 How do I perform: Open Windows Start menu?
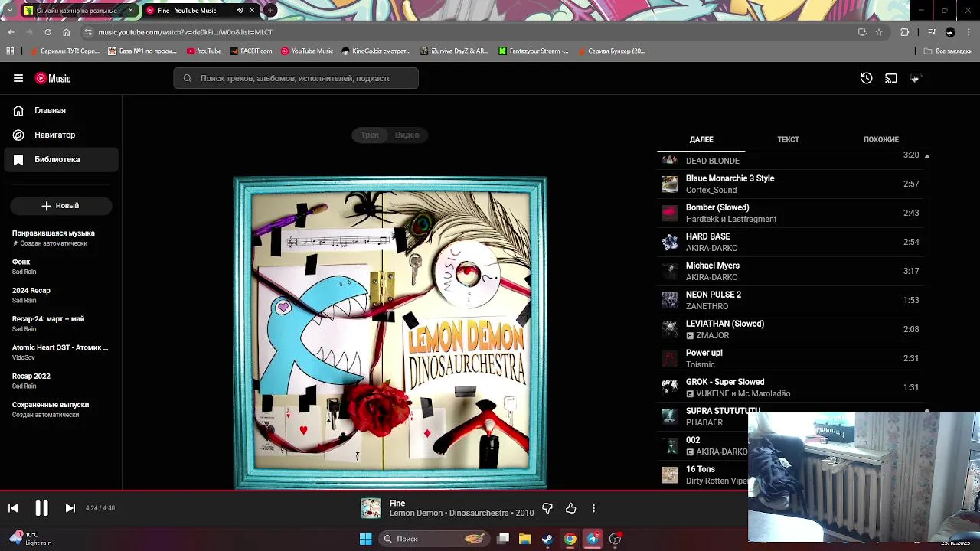click(366, 539)
